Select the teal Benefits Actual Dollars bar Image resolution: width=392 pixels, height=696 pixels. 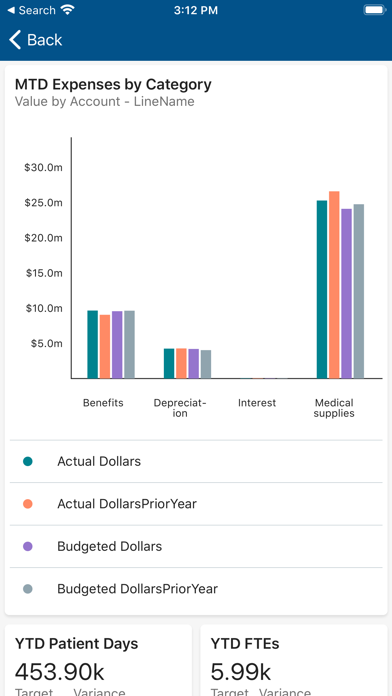tap(92, 344)
